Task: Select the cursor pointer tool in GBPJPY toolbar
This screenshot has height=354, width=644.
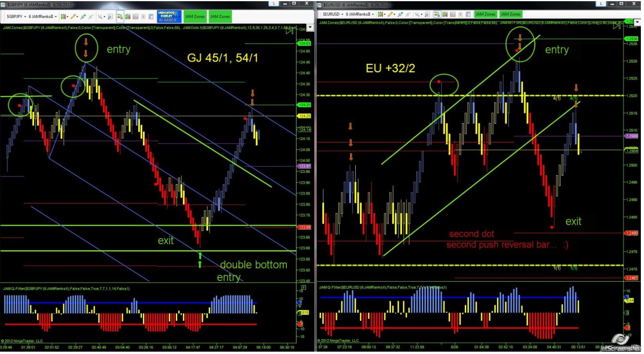Action: 101,17
